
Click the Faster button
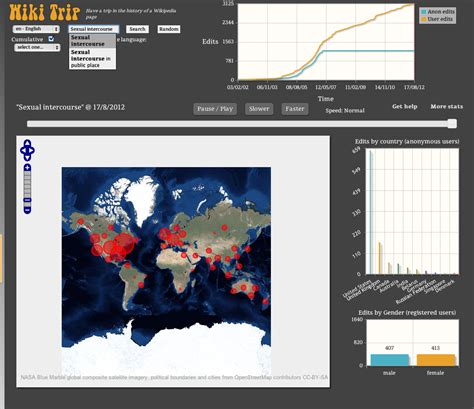coord(295,109)
